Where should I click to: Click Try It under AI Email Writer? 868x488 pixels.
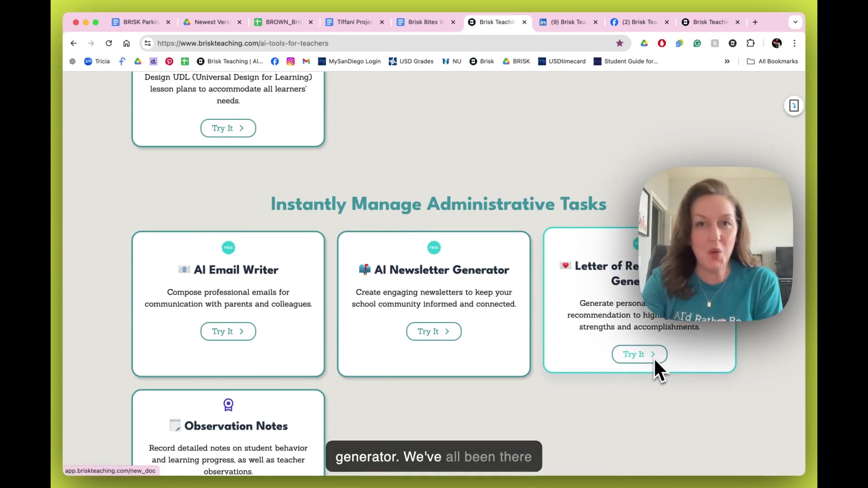coord(228,332)
